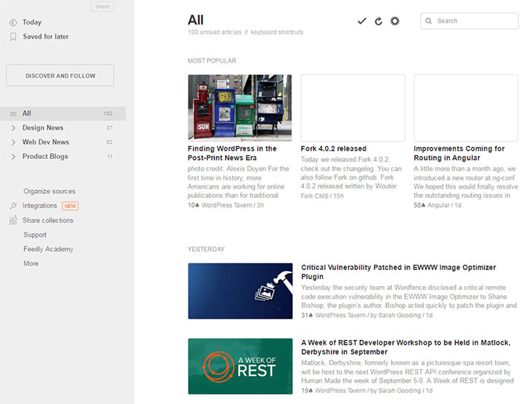Open the A Week of REST thumbnail
The image size is (532, 404).
[x=240, y=366]
